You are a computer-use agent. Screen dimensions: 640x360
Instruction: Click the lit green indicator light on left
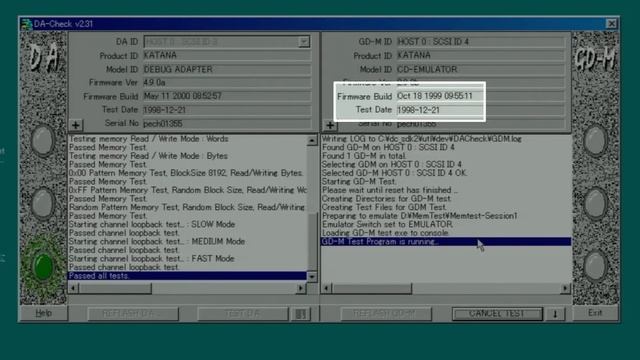click(x=43, y=267)
